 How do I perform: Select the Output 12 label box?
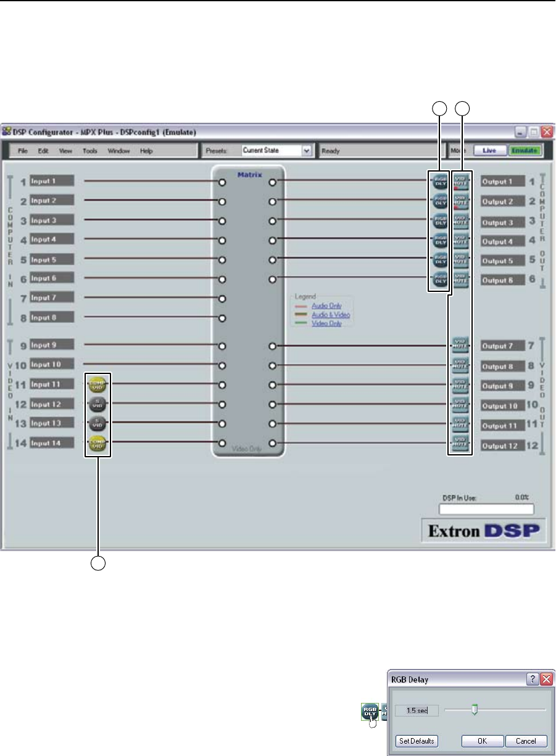[x=502, y=446]
